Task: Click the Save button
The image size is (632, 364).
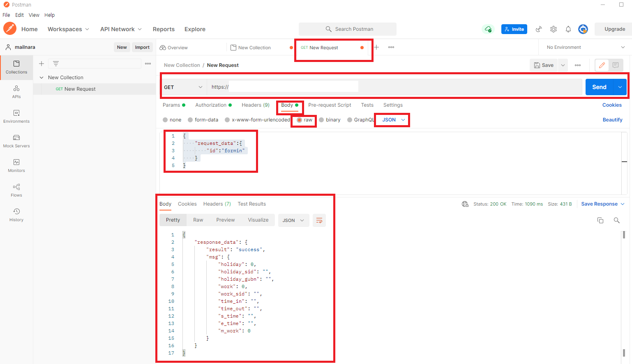Action: (x=544, y=65)
